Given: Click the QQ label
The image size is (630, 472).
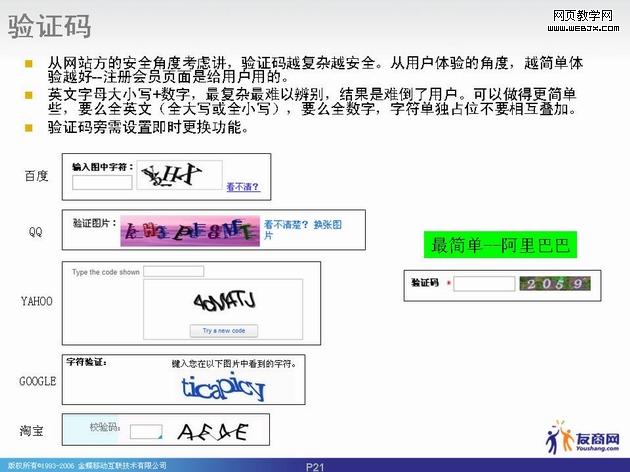Looking at the screenshot, I should pos(35,232).
